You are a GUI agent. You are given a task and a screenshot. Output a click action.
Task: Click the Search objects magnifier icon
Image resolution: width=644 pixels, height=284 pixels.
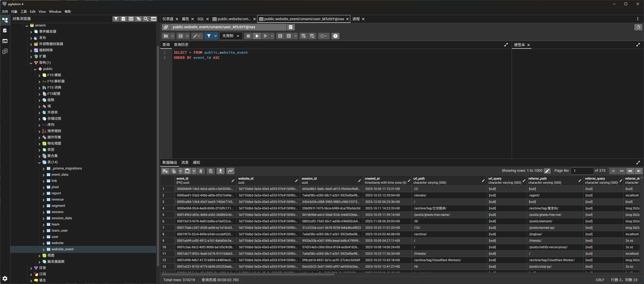coord(146,19)
